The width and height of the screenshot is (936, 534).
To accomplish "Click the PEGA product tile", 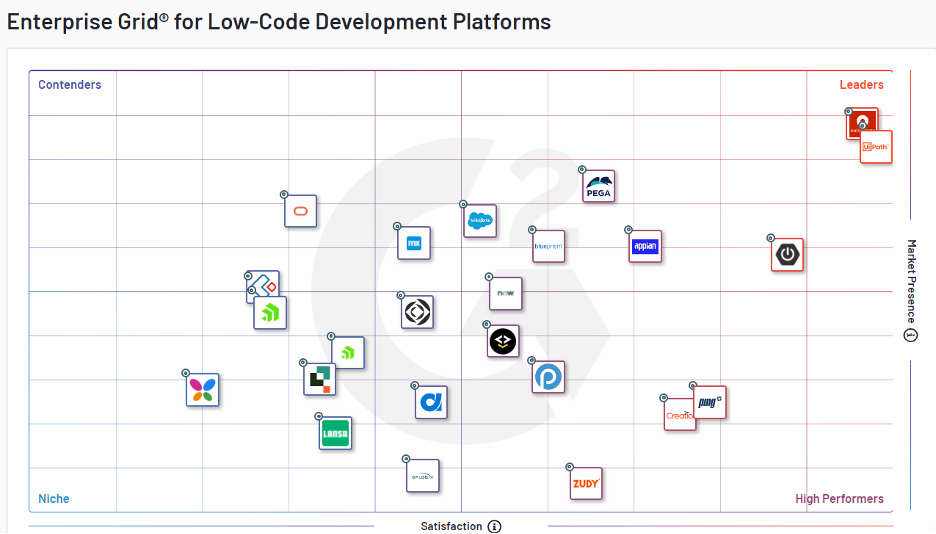I will (598, 186).
